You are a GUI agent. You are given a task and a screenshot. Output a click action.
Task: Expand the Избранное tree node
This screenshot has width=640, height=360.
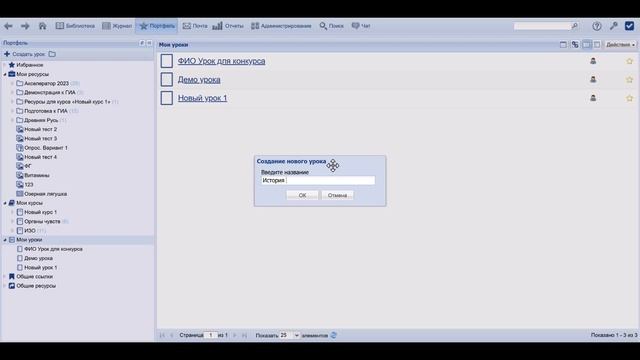(5, 65)
